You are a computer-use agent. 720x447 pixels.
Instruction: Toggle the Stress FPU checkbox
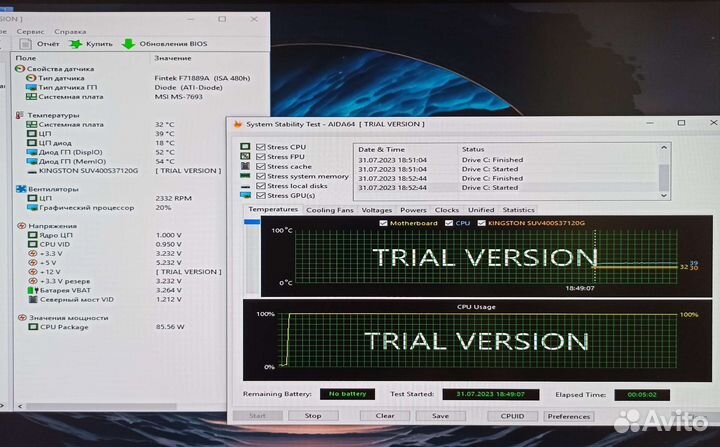pyautogui.click(x=261, y=157)
